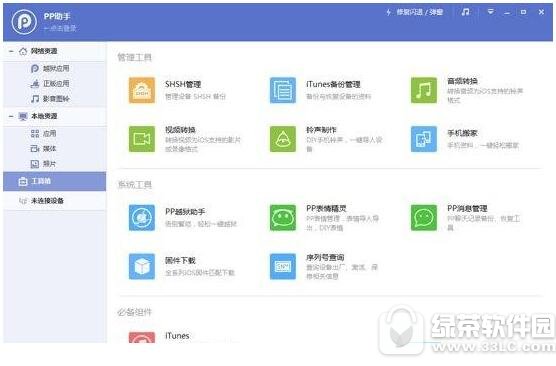Open the iTunes备份管理 backup icon
The width and height of the screenshot is (556, 366).
(x=283, y=90)
